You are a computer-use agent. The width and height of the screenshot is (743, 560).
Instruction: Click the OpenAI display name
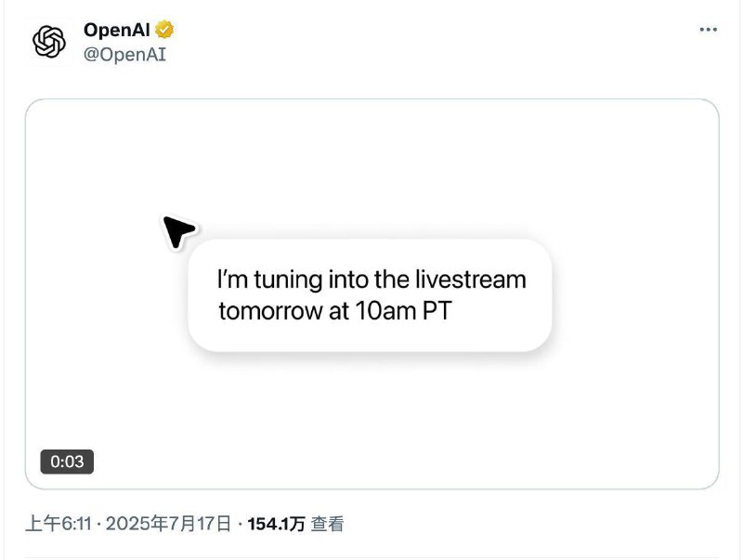coord(118,29)
